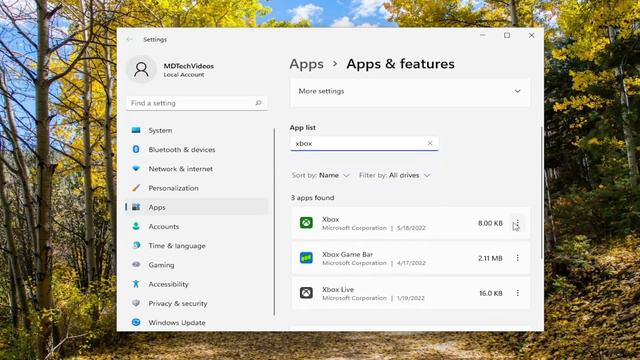640x360 pixels.
Task: Click the System monitor icon in sidebar
Action: point(136,130)
